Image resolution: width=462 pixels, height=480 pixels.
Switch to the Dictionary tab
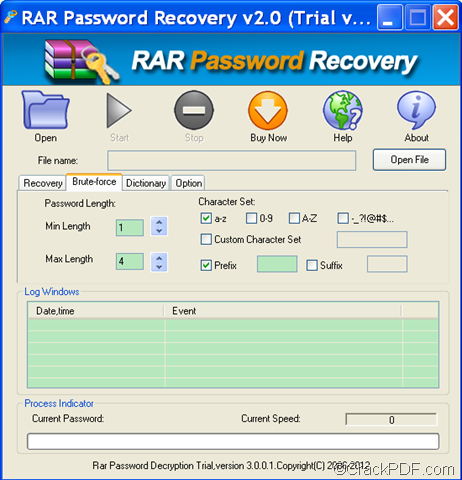click(146, 183)
